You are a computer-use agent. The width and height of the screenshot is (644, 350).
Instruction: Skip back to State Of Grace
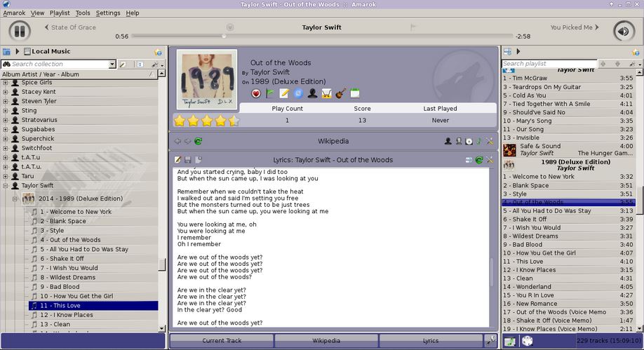coord(70,27)
